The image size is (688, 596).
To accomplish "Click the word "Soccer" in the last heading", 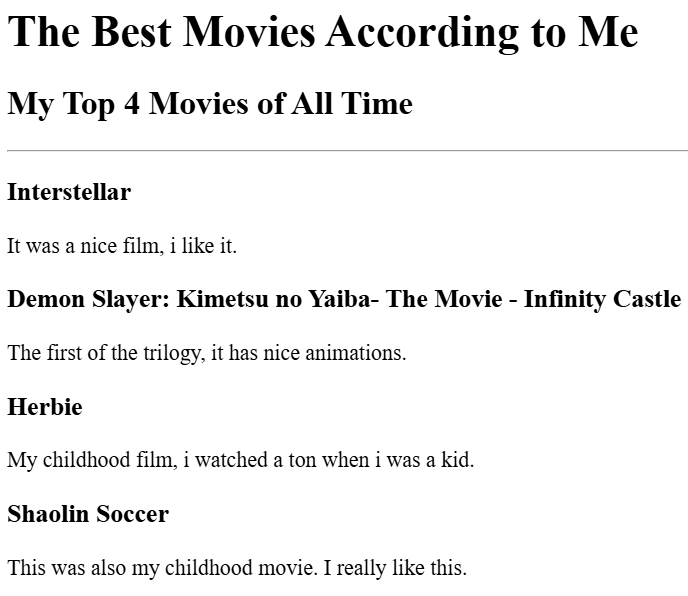I will click(x=131, y=514).
